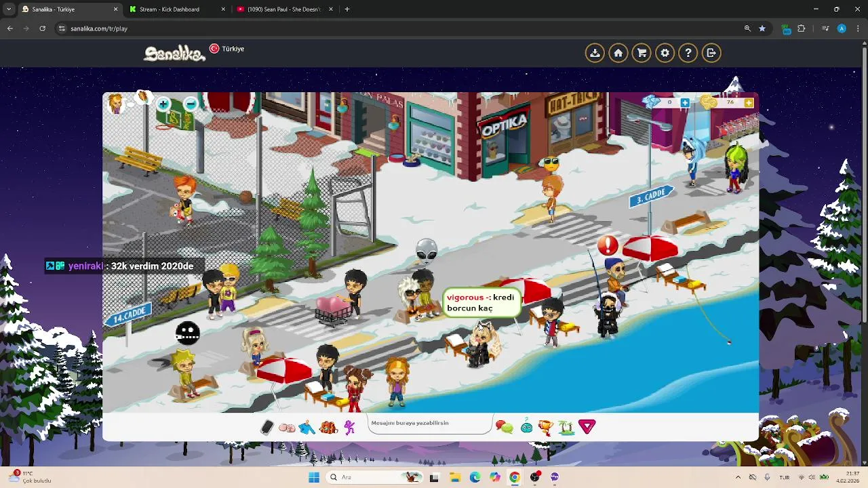Open the palm island icon
The image size is (868, 488).
point(566,427)
